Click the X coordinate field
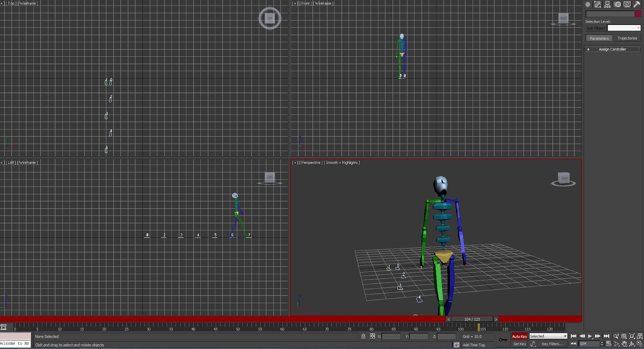The width and height of the screenshot is (644, 349). point(391,337)
